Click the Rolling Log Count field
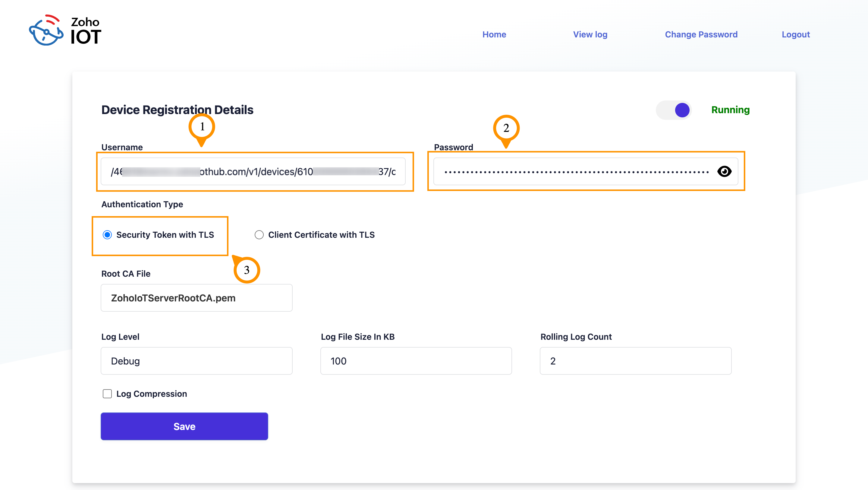868x490 pixels. click(x=636, y=361)
